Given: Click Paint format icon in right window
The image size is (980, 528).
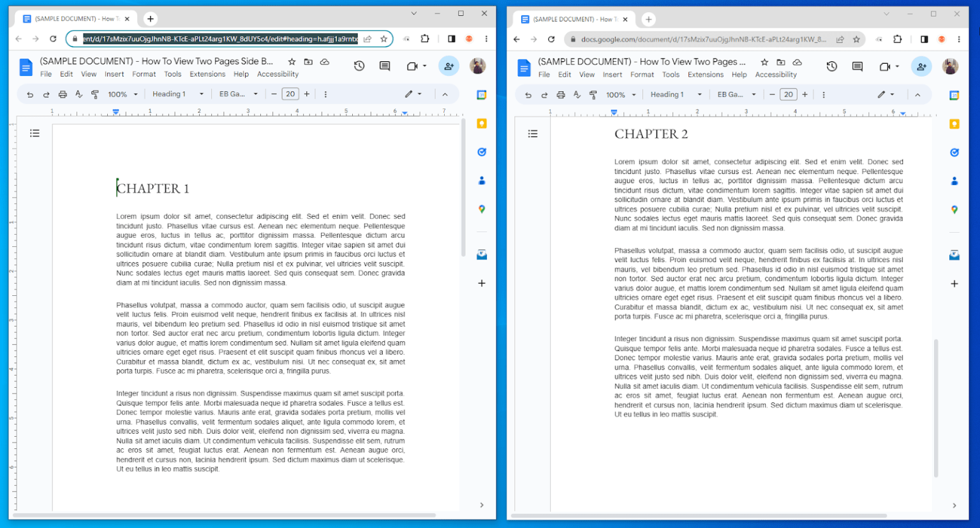Looking at the screenshot, I should [x=593, y=95].
